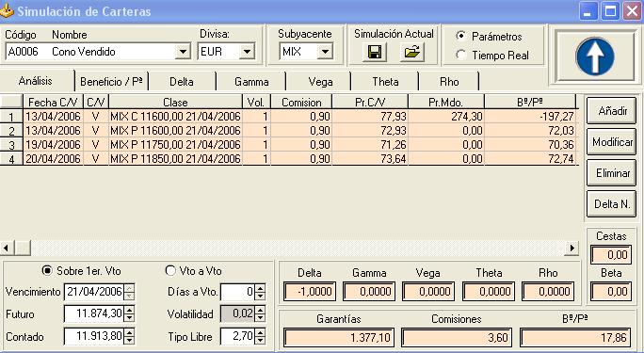This screenshot has width=644, height=353.
Task: Click the Eliminar button
Action: coord(612,173)
